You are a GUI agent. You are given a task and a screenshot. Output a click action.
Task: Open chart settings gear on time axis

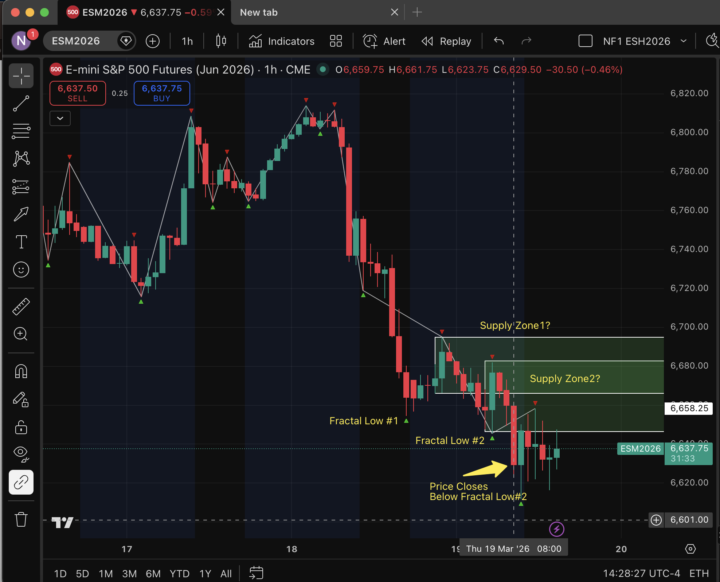coord(690,549)
